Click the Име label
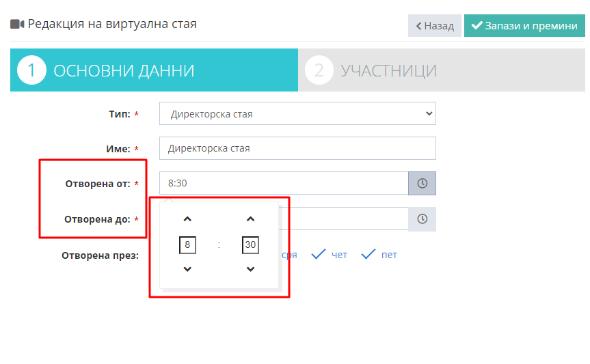Screen dimensions: 590x364 point(118,149)
